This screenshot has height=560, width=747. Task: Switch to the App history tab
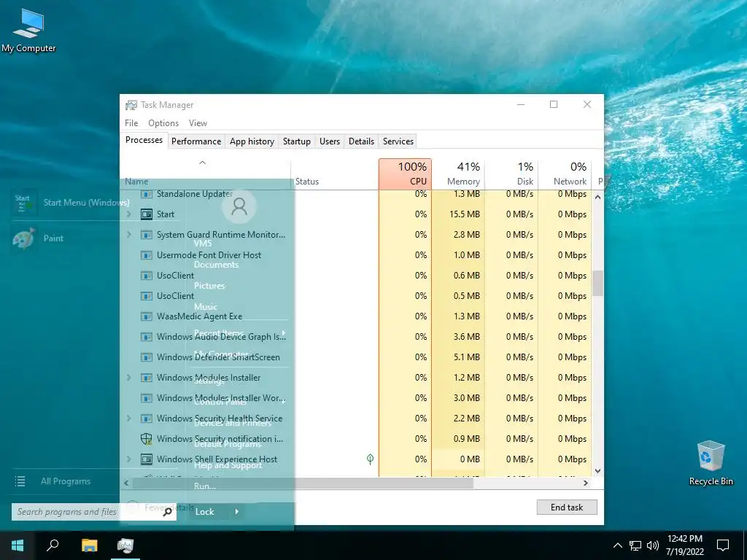coord(252,141)
